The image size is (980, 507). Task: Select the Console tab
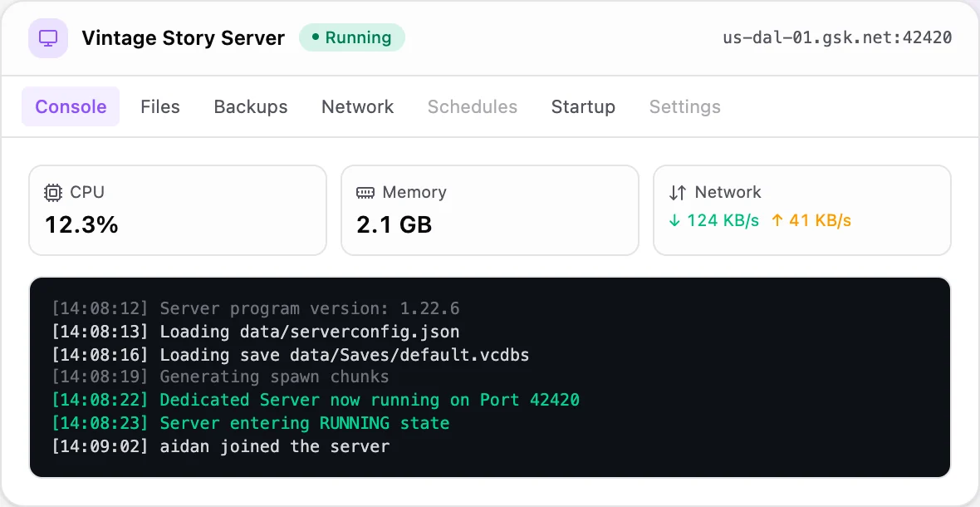coord(71,106)
